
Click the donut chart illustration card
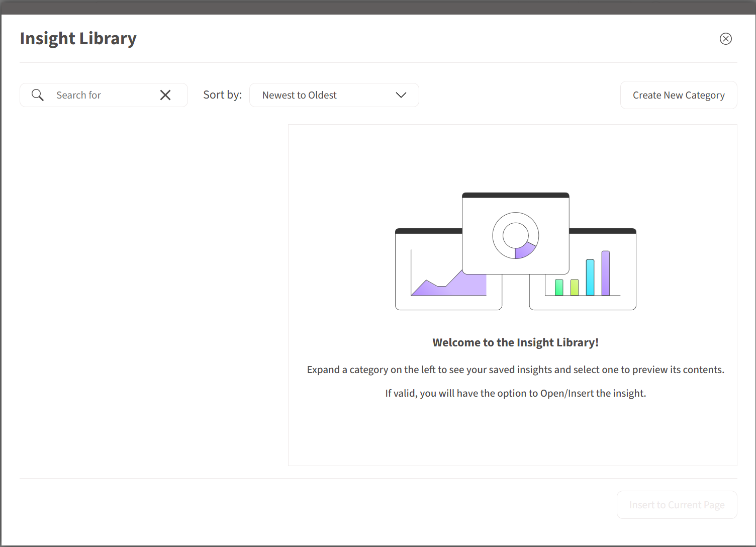(x=516, y=233)
